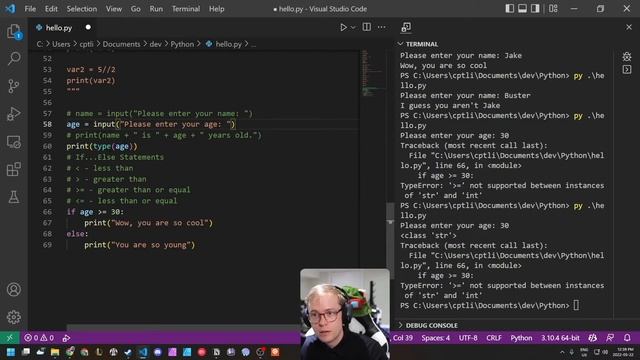Open feedback icon in status bar
This screenshot has width=640, height=360.
pyautogui.click(x=610, y=338)
